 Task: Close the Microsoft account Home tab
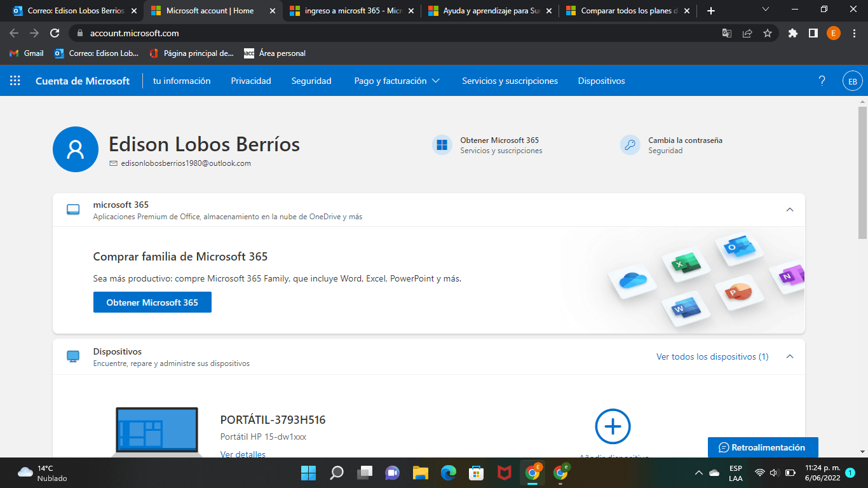[x=273, y=11]
